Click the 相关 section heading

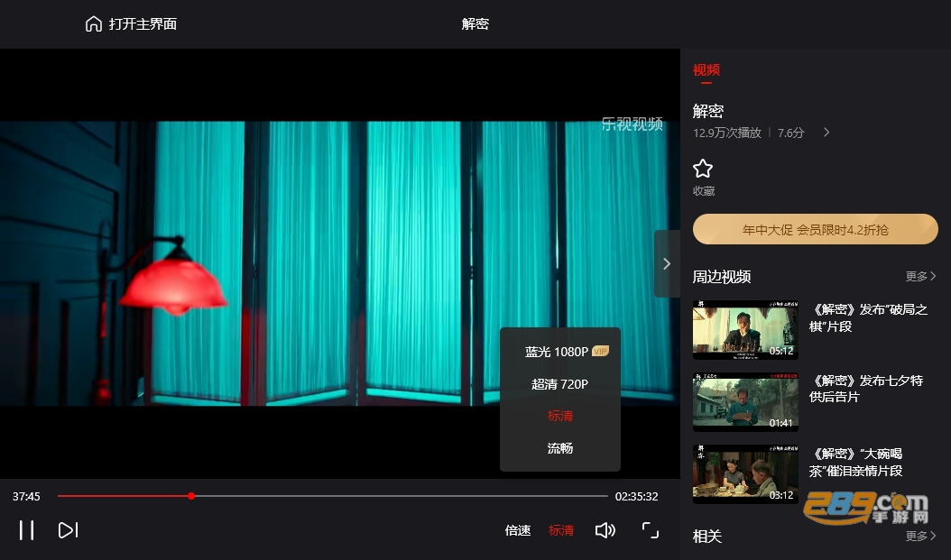click(707, 537)
